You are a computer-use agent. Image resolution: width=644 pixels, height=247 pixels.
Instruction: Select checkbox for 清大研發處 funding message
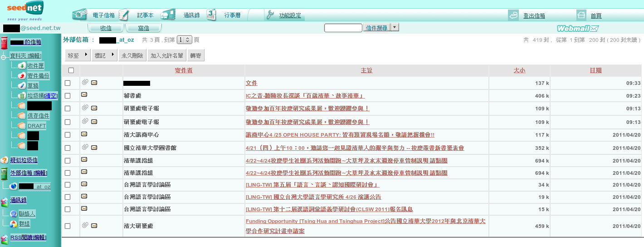pos(68,226)
